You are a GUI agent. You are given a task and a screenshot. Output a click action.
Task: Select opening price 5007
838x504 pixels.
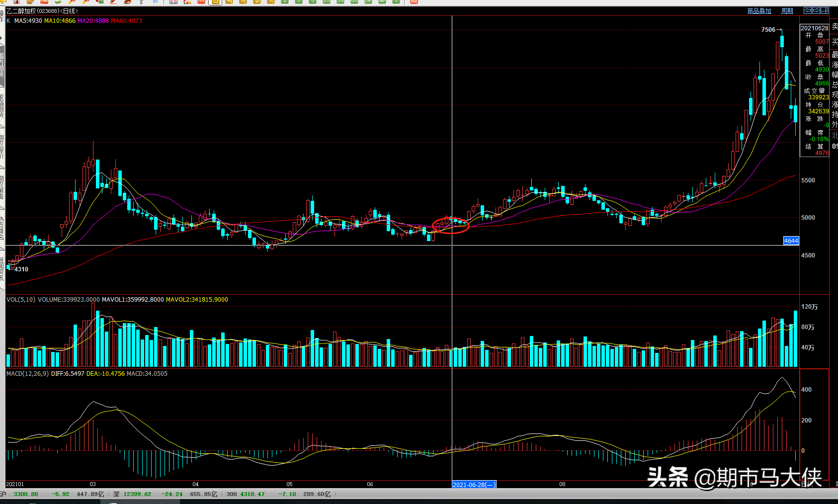click(822, 42)
